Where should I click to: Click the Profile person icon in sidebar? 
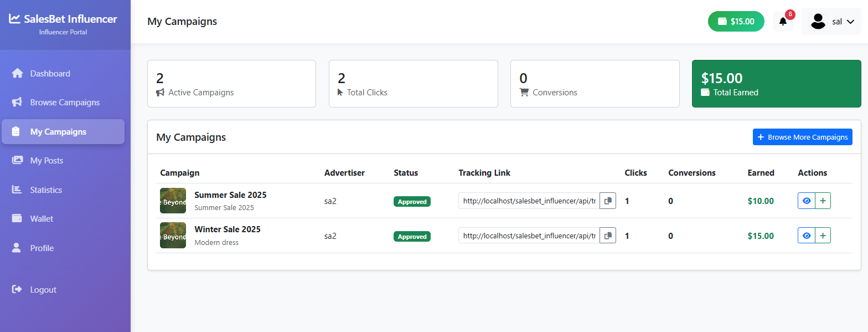(x=16, y=248)
